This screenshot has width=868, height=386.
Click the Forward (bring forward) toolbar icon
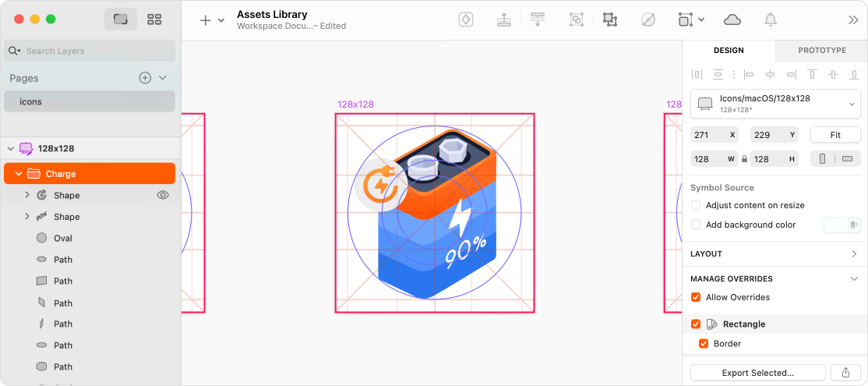pyautogui.click(x=504, y=20)
